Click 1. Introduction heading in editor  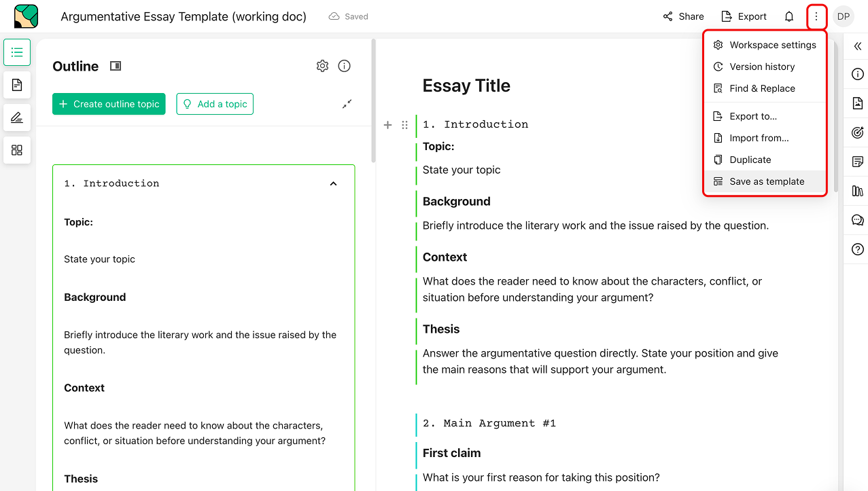pyautogui.click(x=475, y=124)
